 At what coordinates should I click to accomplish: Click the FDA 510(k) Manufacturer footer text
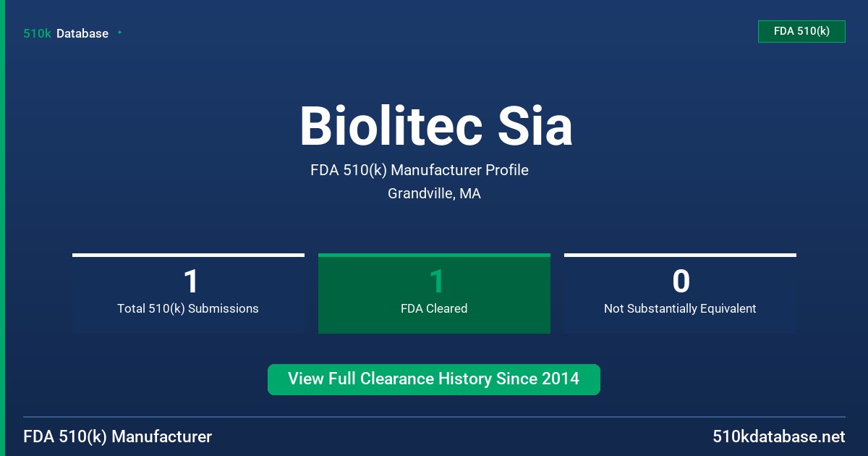point(118,436)
